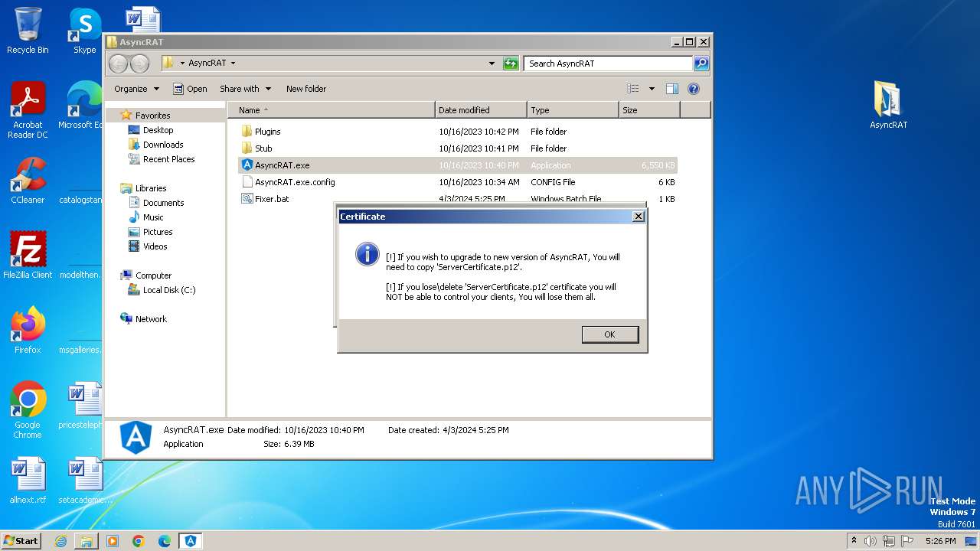
Task: Select FileZilla Client desktop icon
Action: point(28,256)
